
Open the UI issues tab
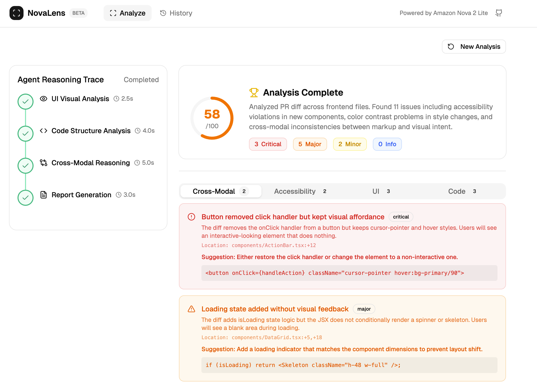click(x=381, y=191)
